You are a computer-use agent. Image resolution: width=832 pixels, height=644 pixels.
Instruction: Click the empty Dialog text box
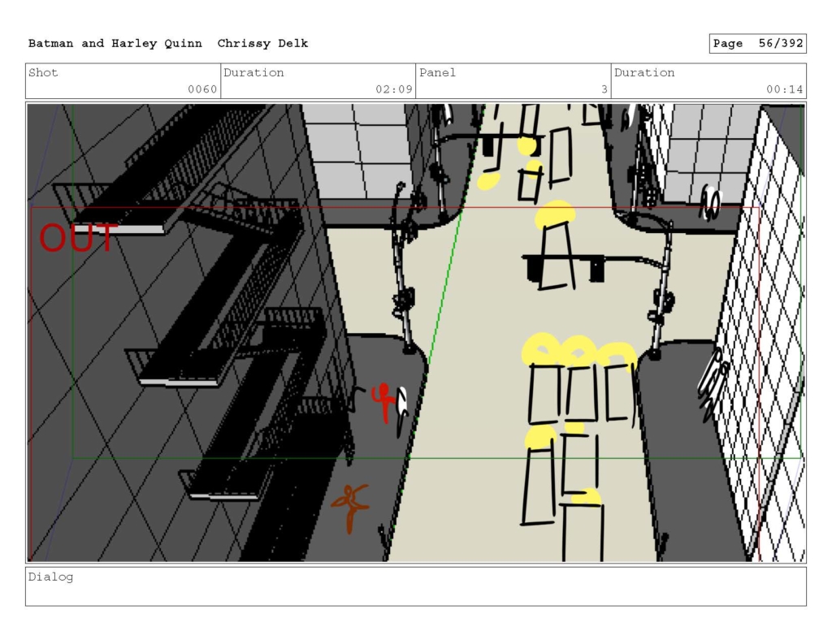point(416,586)
